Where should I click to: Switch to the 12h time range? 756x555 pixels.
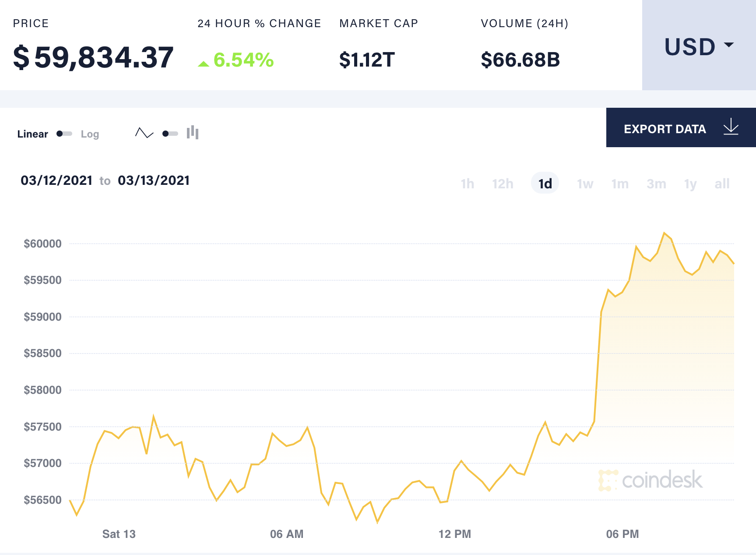point(503,184)
